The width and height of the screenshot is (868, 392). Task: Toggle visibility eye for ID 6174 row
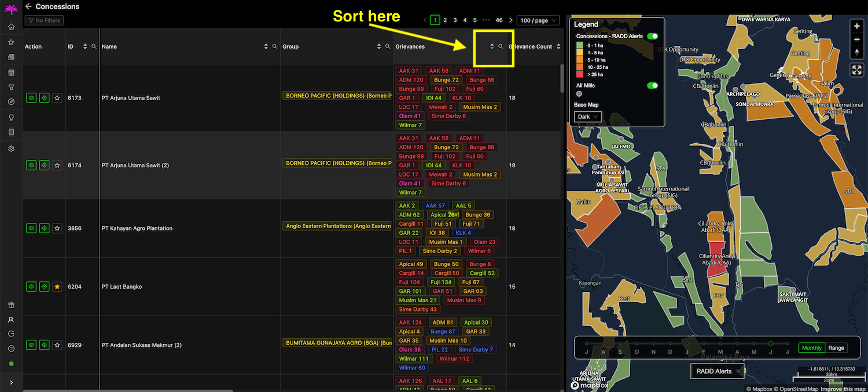point(31,165)
